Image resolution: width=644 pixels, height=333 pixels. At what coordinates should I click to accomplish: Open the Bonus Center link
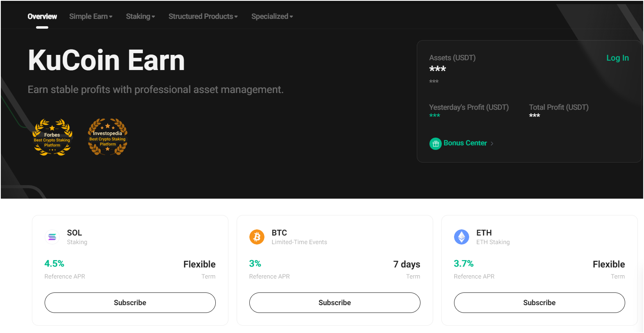pyautogui.click(x=465, y=143)
